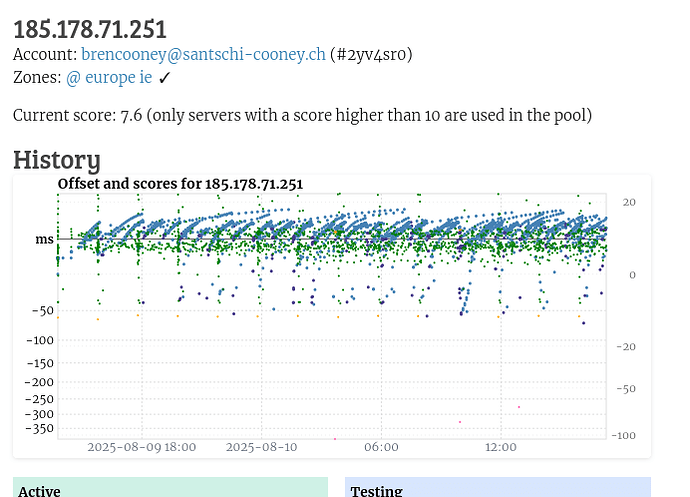Viewport: 690px width, 497px height.
Task: Click the 'Current score: 7.6' text
Action: [x=77, y=115]
